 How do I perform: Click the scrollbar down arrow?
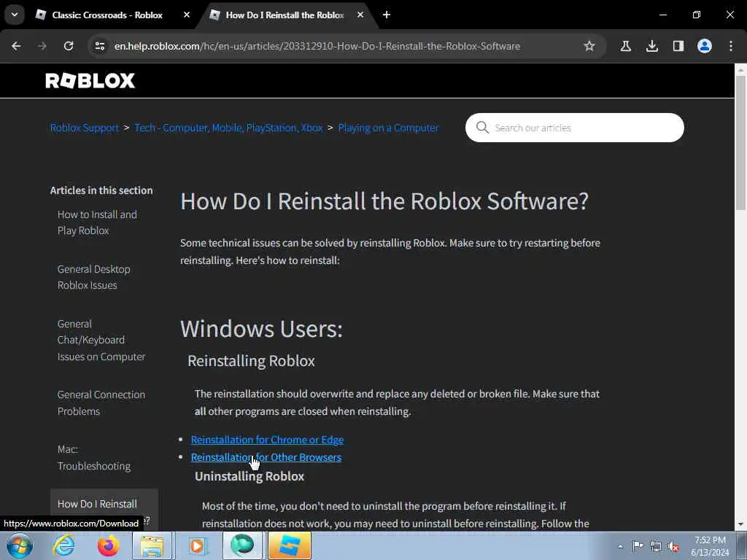[x=740, y=524]
